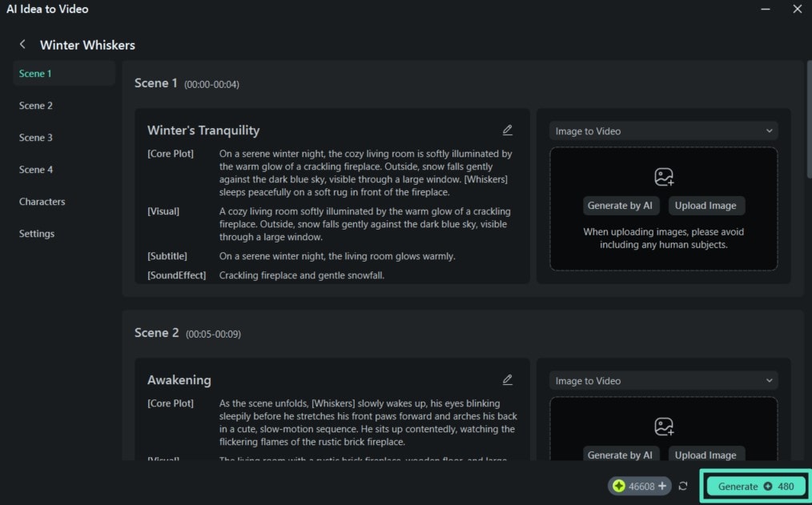Click the add image icon in Scene 2

click(x=664, y=427)
